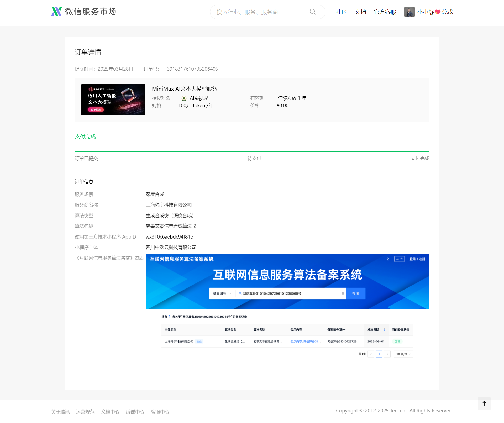Select 上海稀宇科技有限公司 provider name

169,205
